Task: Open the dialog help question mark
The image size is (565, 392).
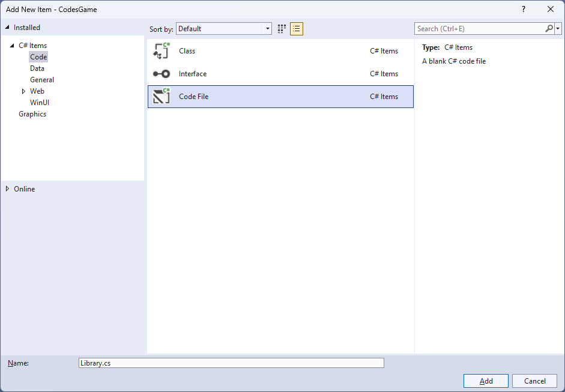Action: [x=524, y=9]
